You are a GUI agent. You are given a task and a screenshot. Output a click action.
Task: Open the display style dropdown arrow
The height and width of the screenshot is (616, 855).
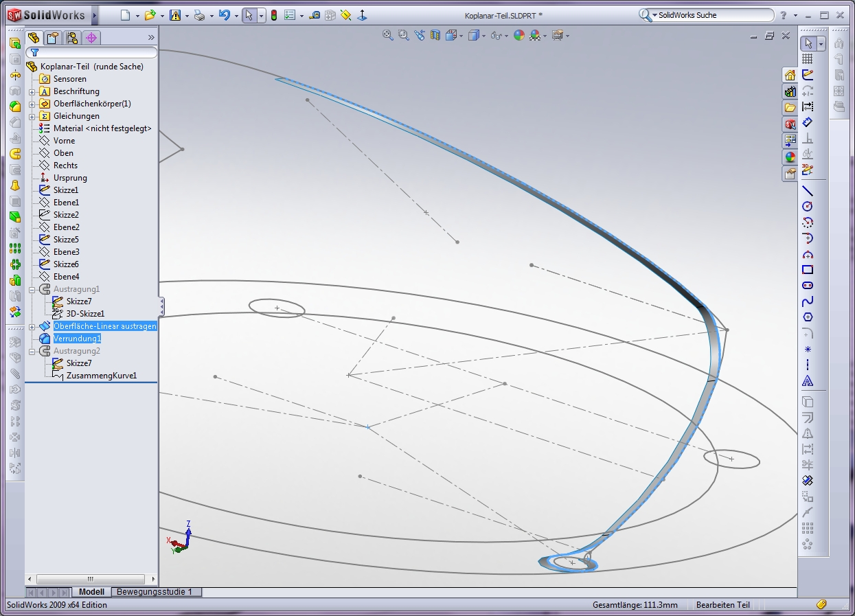point(483,36)
